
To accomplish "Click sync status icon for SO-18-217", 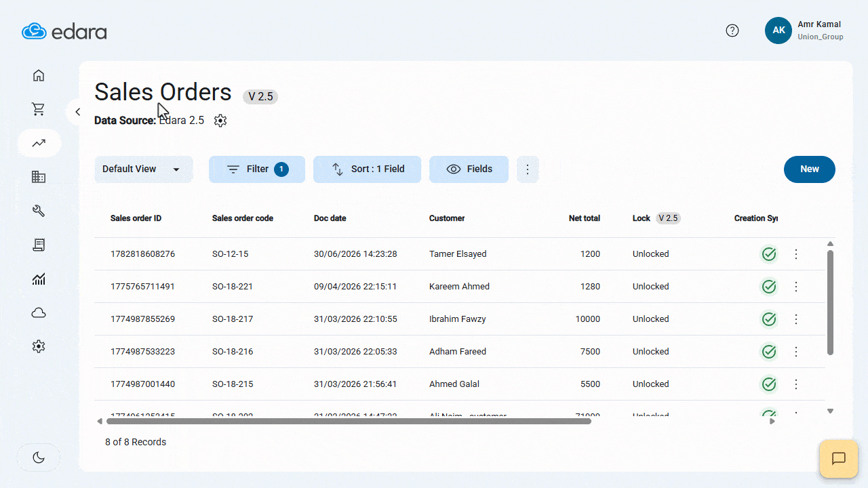I will (x=768, y=319).
